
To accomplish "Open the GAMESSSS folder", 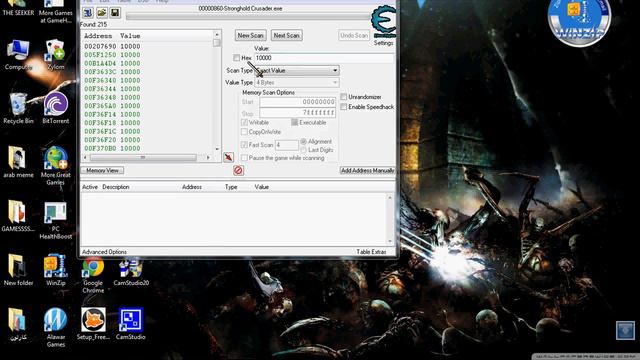I will pyautogui.click(x=18, y=216).
